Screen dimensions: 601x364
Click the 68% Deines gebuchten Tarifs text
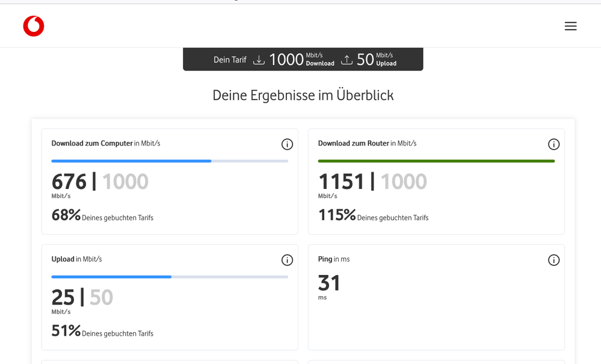[x=102, y=216]
